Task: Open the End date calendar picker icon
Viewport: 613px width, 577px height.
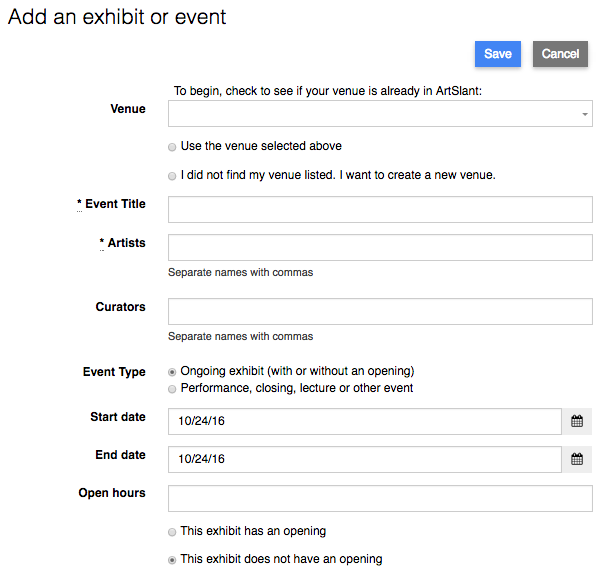Action: click(x=577, y=459)
